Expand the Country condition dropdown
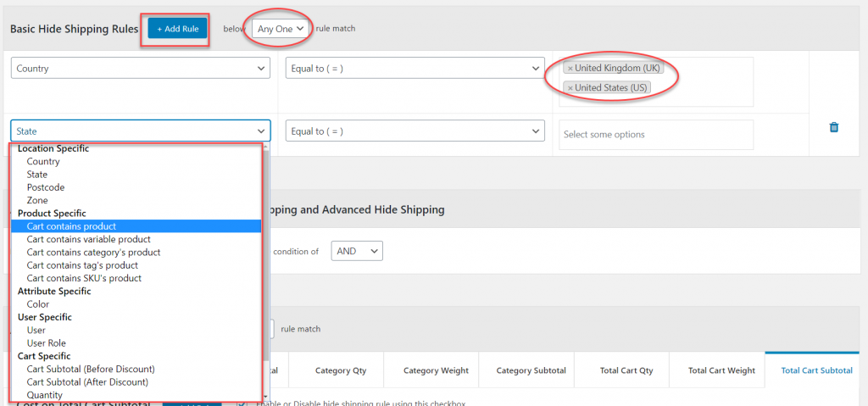Image resolution: width=868 pixels, height=406 pixels. [x=141, y=69]
